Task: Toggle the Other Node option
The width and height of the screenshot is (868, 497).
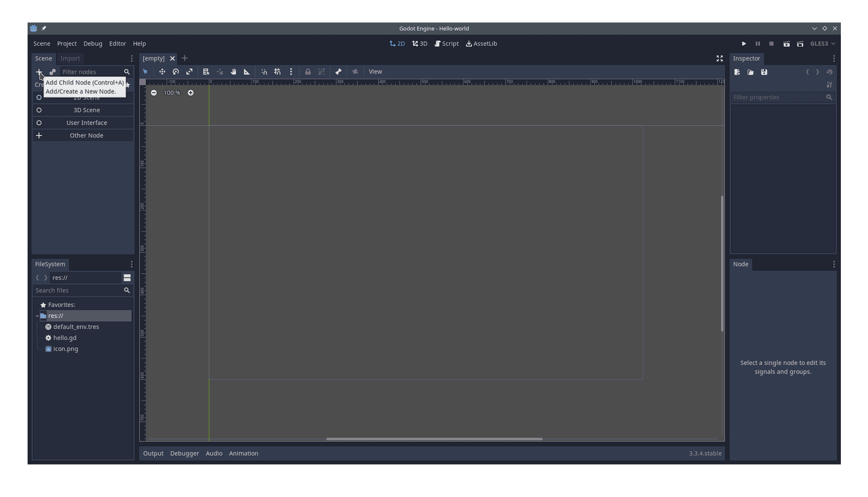Action: (x=86, y=135)
